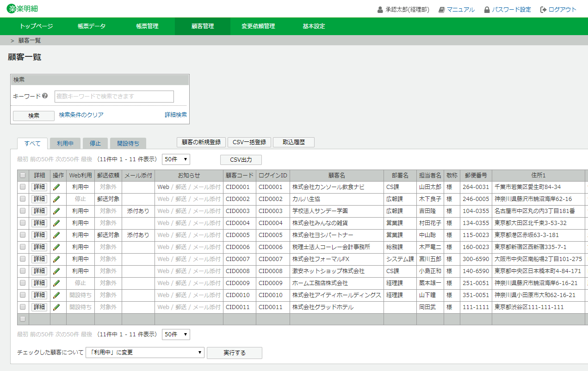
Task: Click the password lock icon
Action: [487, 9]
